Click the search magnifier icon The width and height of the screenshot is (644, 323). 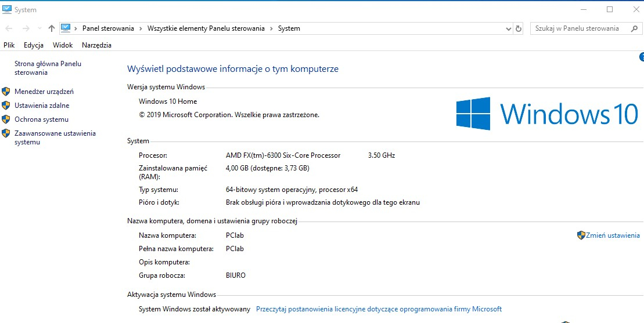click(634, 28)
